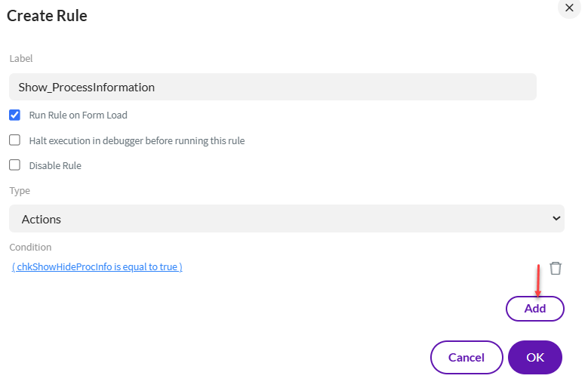The width and height of the screenshot is (588, 391).
Task: Close the Create Rule dialog
Action: click(568, 7)
